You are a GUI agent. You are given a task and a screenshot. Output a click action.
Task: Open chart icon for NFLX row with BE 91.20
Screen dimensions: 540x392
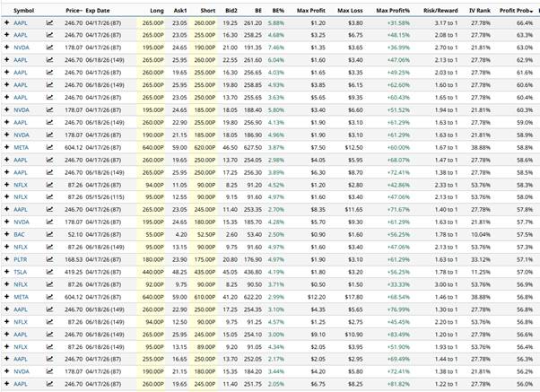click(x=49, y=185)
